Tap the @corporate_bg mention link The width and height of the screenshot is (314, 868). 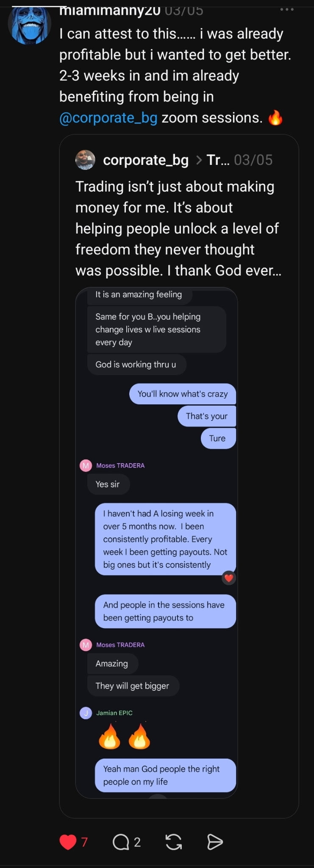tap(108, 118)
